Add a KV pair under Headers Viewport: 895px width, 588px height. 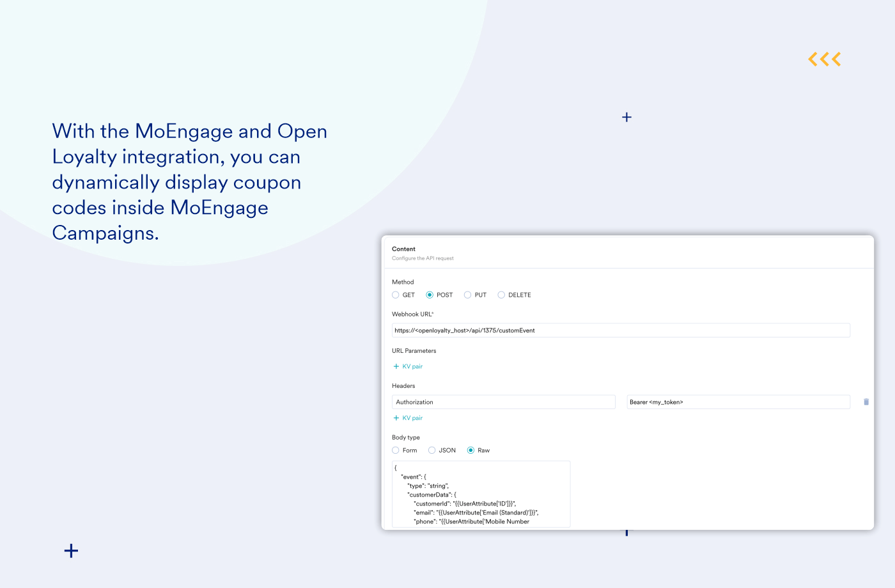408,418
